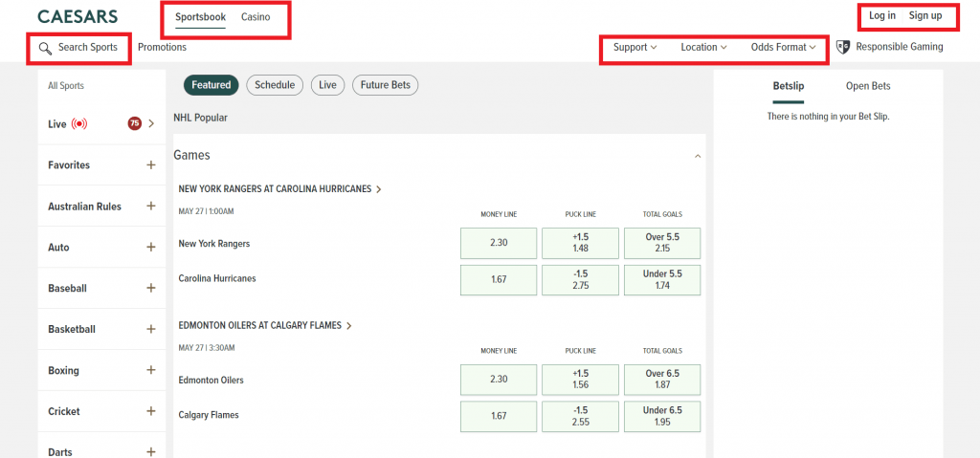Expand Baseball with its plus icon

pyautogui.click(x=150, y=288)
